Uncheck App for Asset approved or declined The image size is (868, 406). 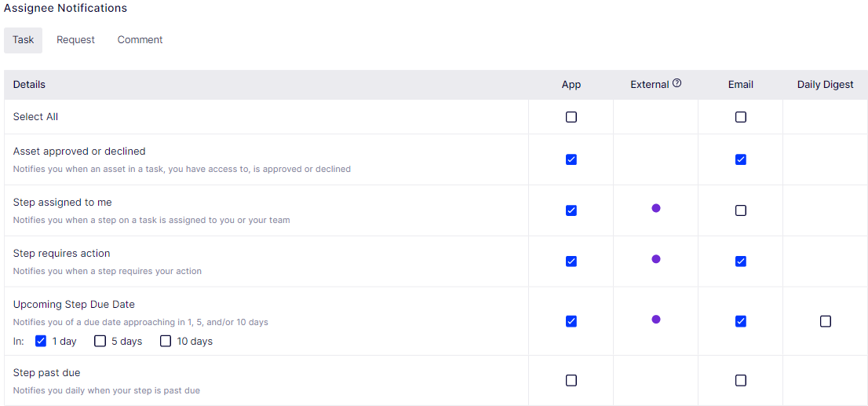(571, 159)
